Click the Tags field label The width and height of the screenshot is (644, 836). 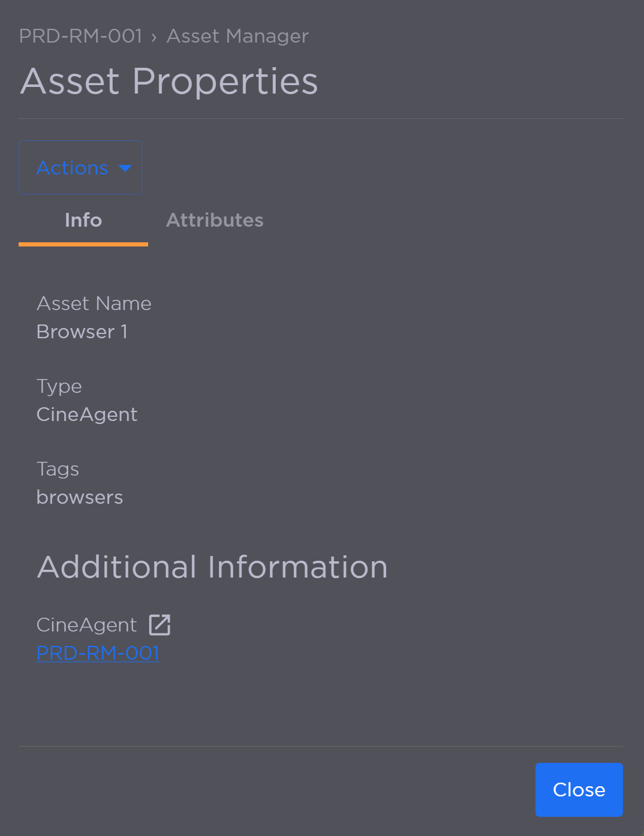click(58, 470)
